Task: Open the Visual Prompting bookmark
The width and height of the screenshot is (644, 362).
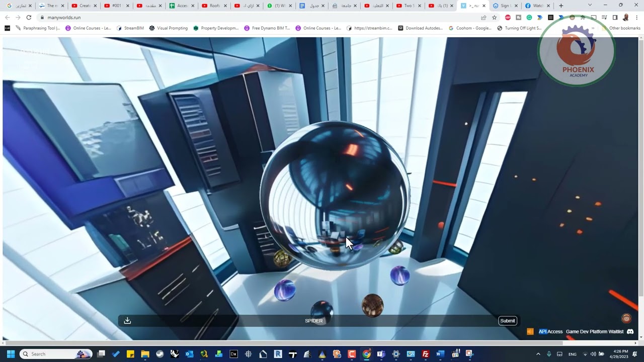Action: [x=169, y=28]
